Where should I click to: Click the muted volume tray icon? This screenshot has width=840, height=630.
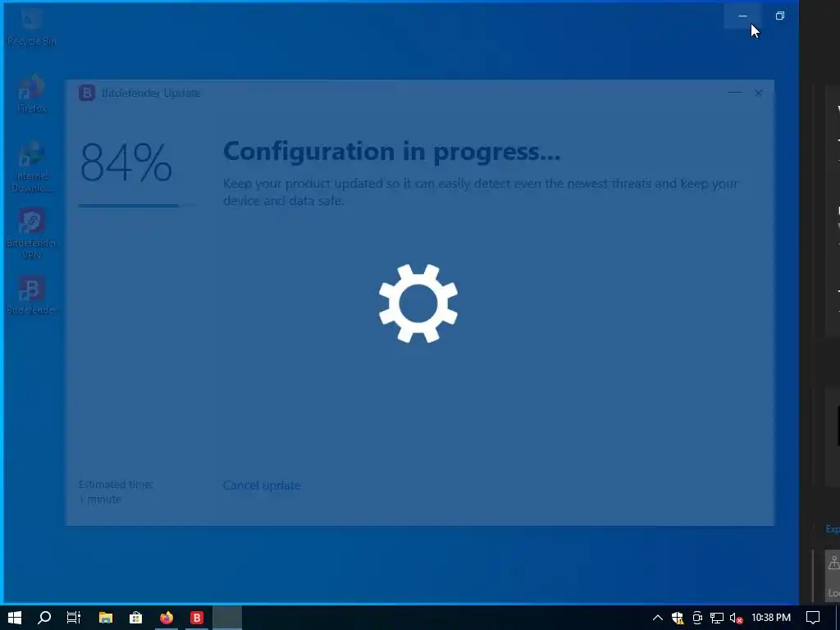(737, 619)
